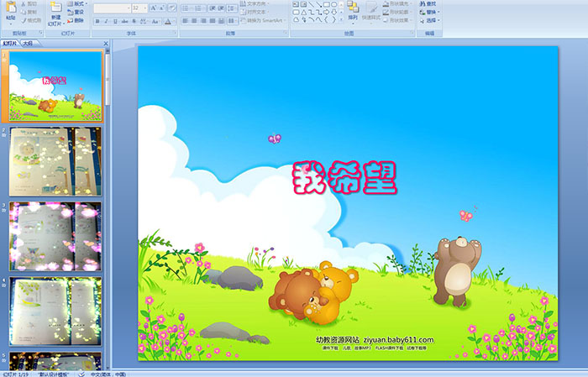588x377 pixels.
Task: Click the 我希望 title text on slide
Action: 344,177
